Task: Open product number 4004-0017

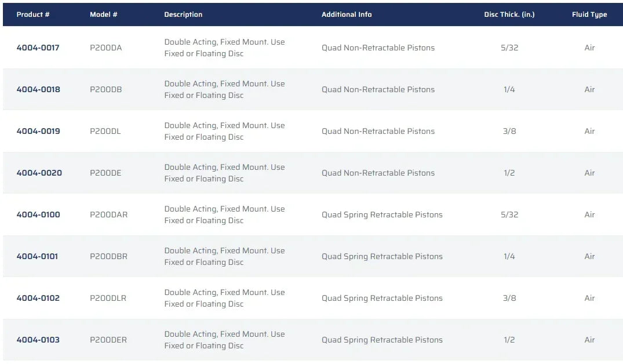Action: [38, 48]
